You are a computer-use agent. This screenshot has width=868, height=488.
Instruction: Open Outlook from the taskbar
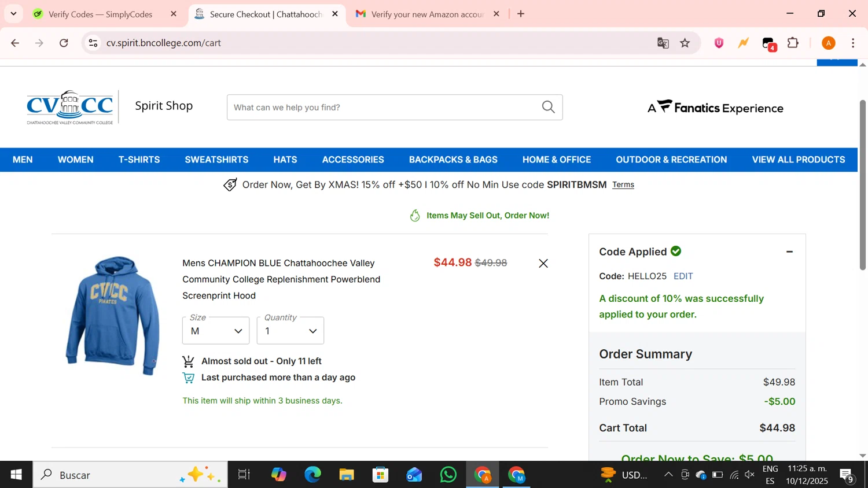tap(414, 475)
